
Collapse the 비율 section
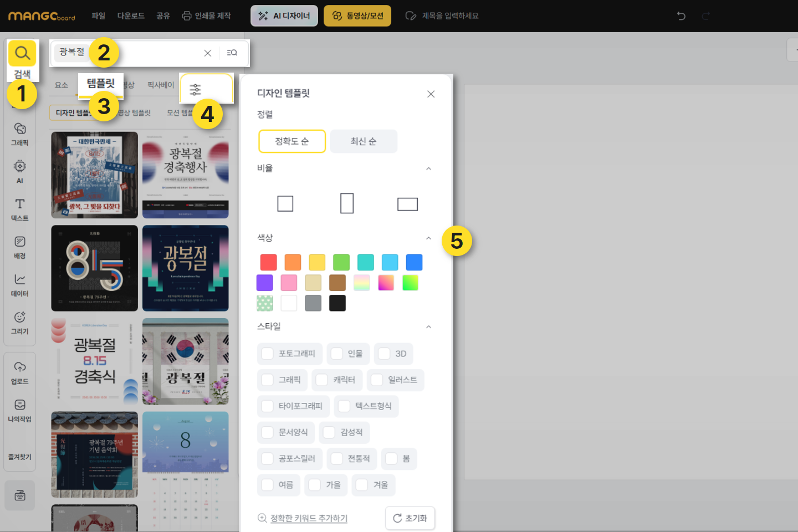[x=428, y=168]
